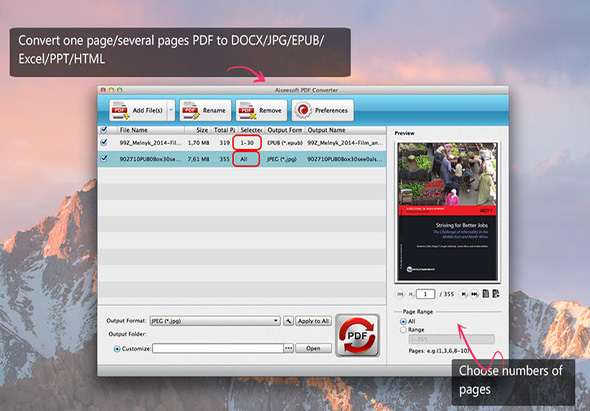Click the current page number field

click(x=426, y=294)
